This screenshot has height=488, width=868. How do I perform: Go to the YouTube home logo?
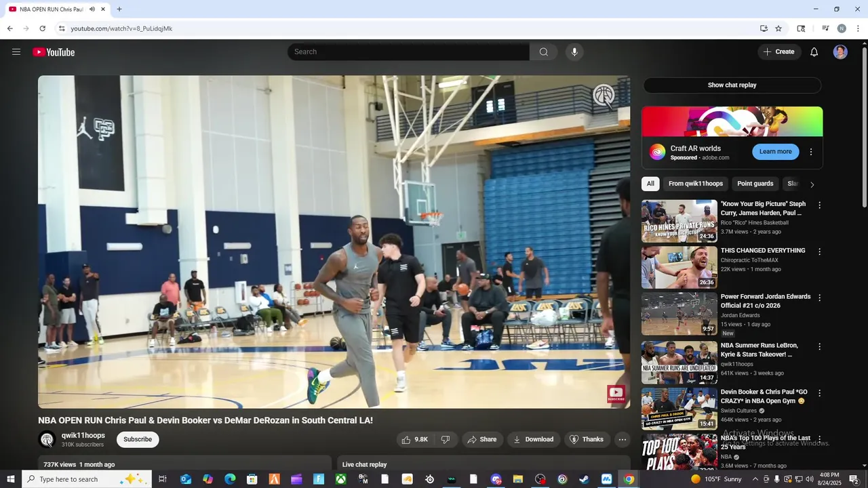click(x=54, y=52)
